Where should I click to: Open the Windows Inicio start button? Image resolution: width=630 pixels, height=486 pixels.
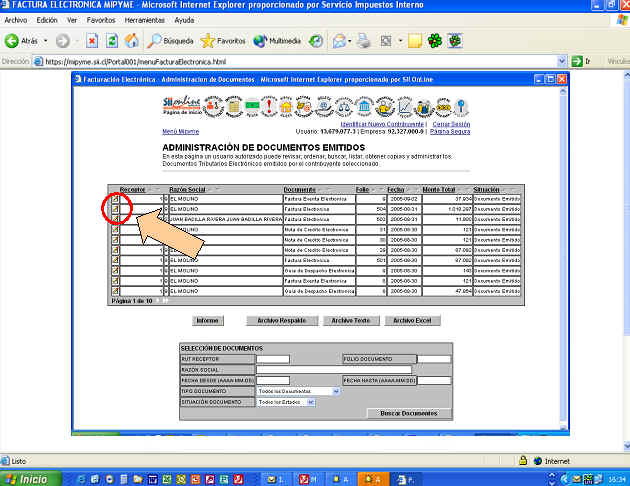[x=31, y=479]
